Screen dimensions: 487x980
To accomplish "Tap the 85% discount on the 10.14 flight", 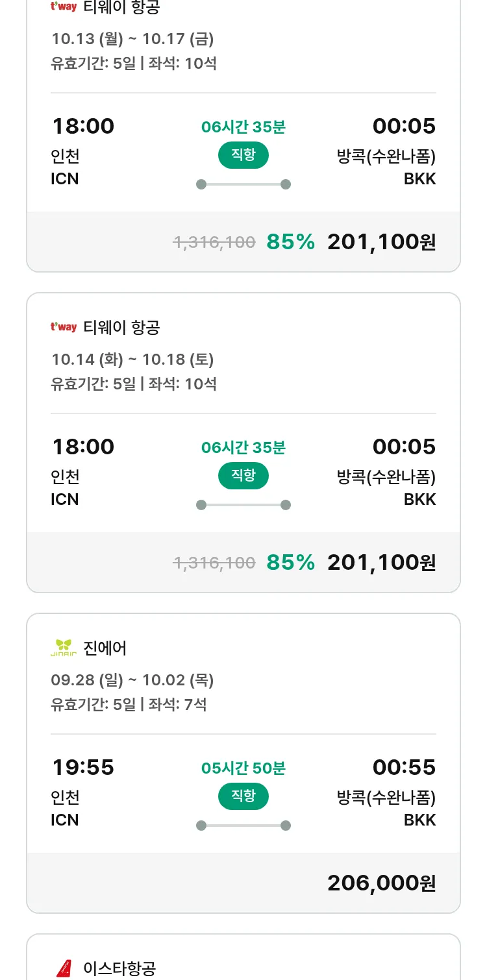I will coord(290,563).
